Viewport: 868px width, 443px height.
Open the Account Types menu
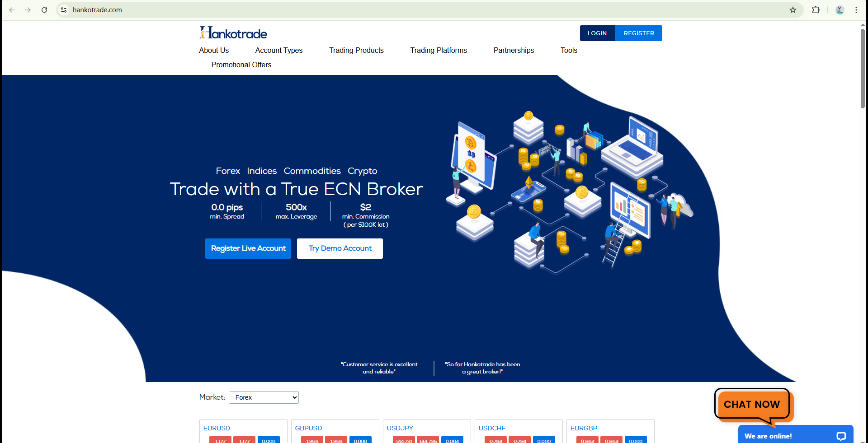[278, 51]
